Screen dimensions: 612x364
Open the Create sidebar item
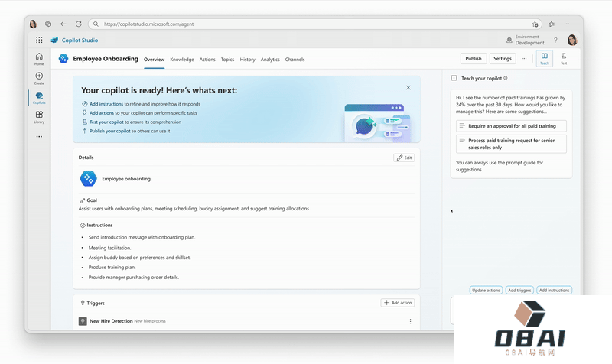click(39, 78)
